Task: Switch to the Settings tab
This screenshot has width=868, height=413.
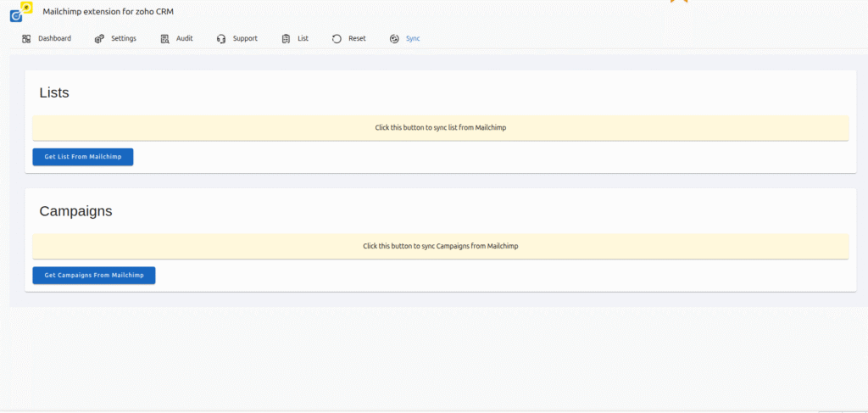Action: pyautogui.click(x=124, y=39)
